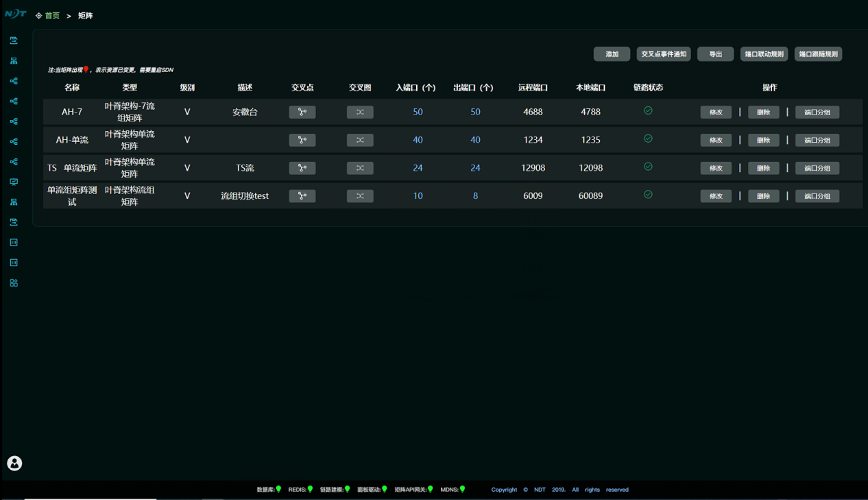The image size is (868, 500).
Task: Open the 交叉点 icon for the AH-7 row
Action: coord(302,112)
